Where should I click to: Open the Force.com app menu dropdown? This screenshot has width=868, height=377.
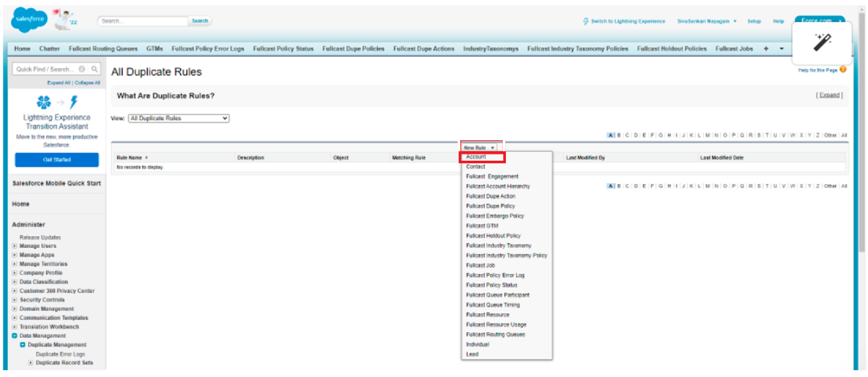pyautogui.click(x=820, y=20)
